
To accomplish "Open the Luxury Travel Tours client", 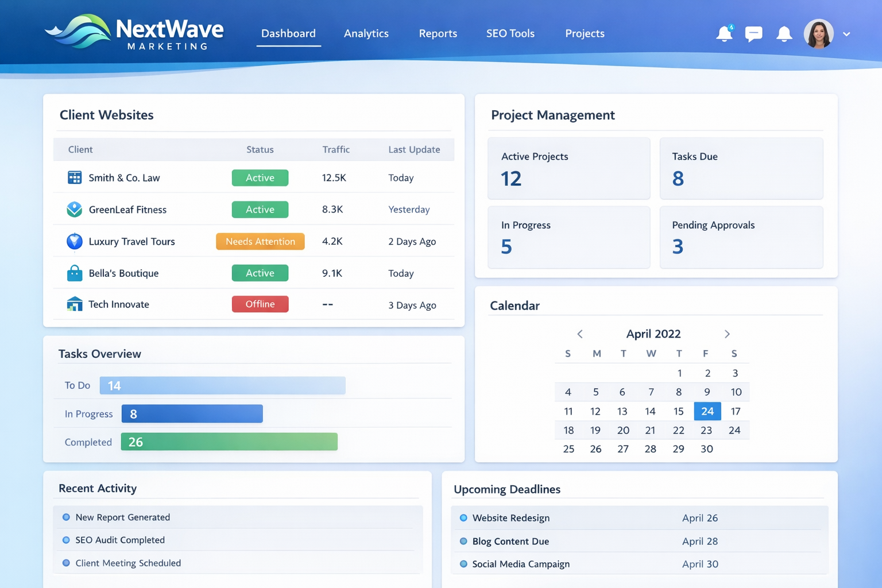I will (x=131, y=242).
